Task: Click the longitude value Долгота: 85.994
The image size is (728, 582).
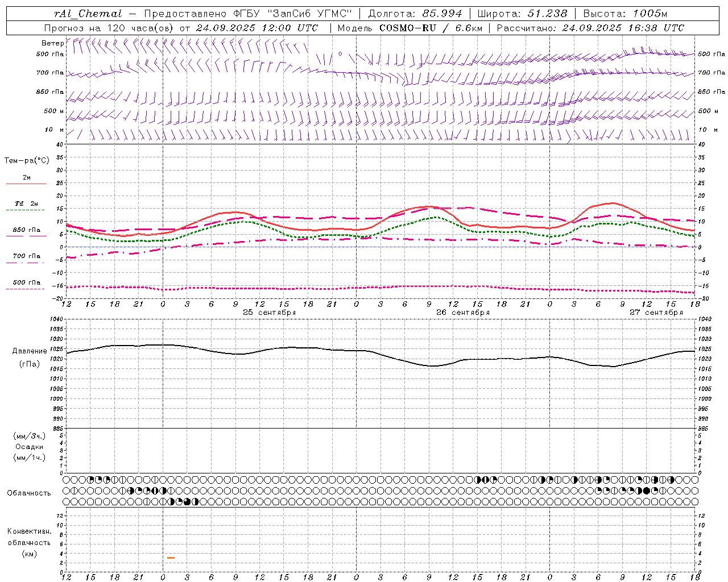Action: click(415, 14)
